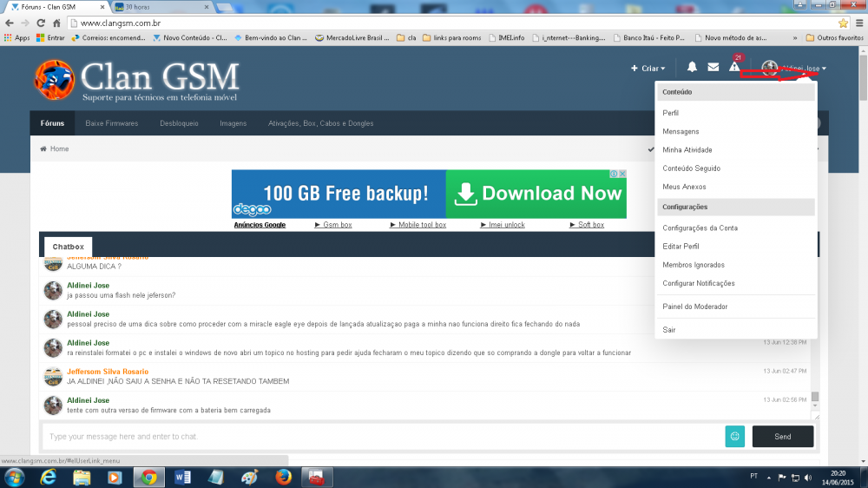The image size is (868, 488).
Task: Expand the bookmarks overflow chevron
Action: [795, 37]
